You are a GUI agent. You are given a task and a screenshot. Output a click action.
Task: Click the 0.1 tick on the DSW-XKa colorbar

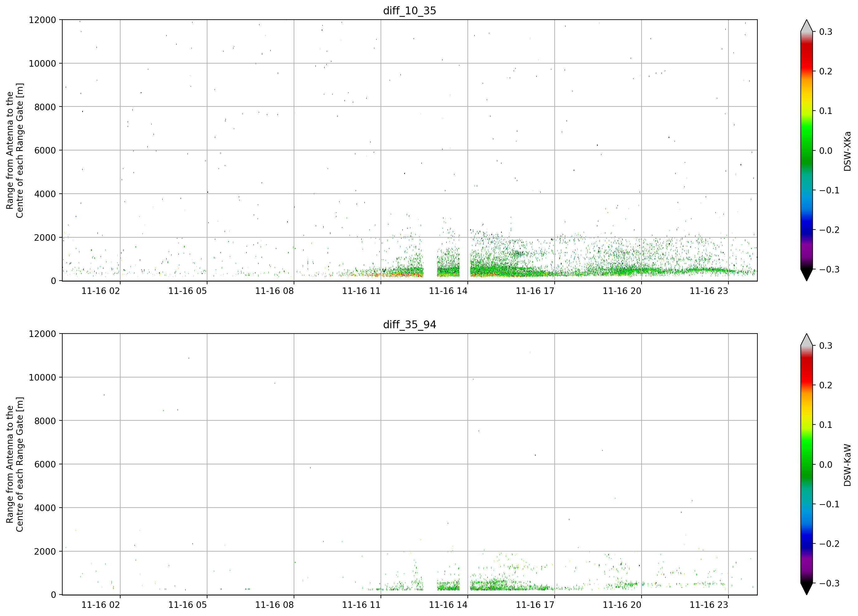[826, 111]
